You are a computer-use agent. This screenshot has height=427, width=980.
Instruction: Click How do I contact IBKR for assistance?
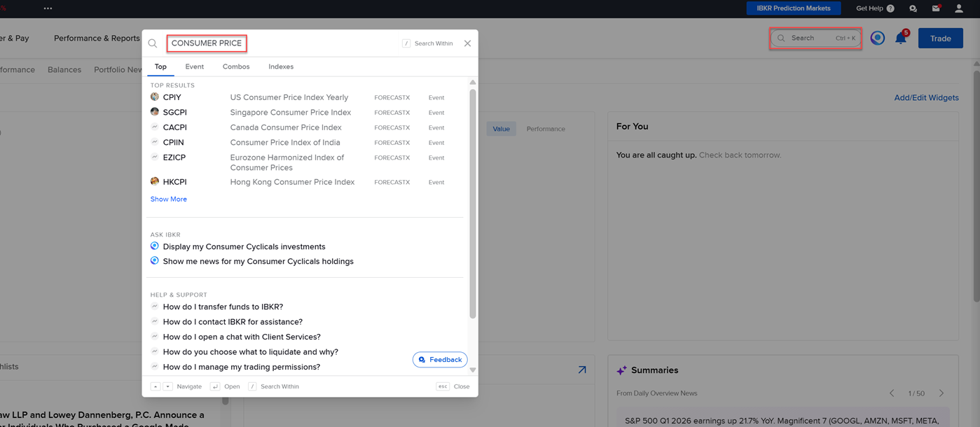pyautogui.click(x=233, y=322)
